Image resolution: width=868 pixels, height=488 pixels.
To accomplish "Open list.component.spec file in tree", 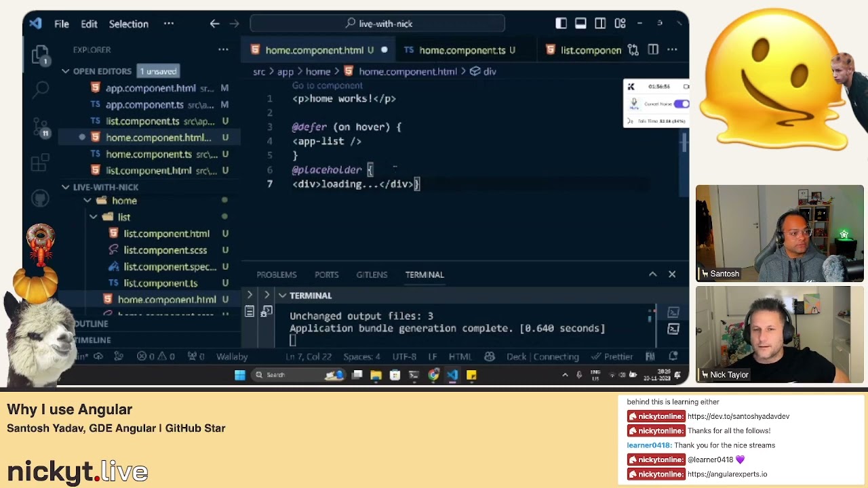I will point(170,267).
